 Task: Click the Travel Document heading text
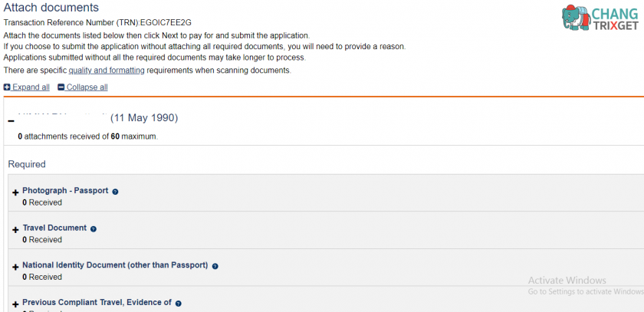(54, 228)
